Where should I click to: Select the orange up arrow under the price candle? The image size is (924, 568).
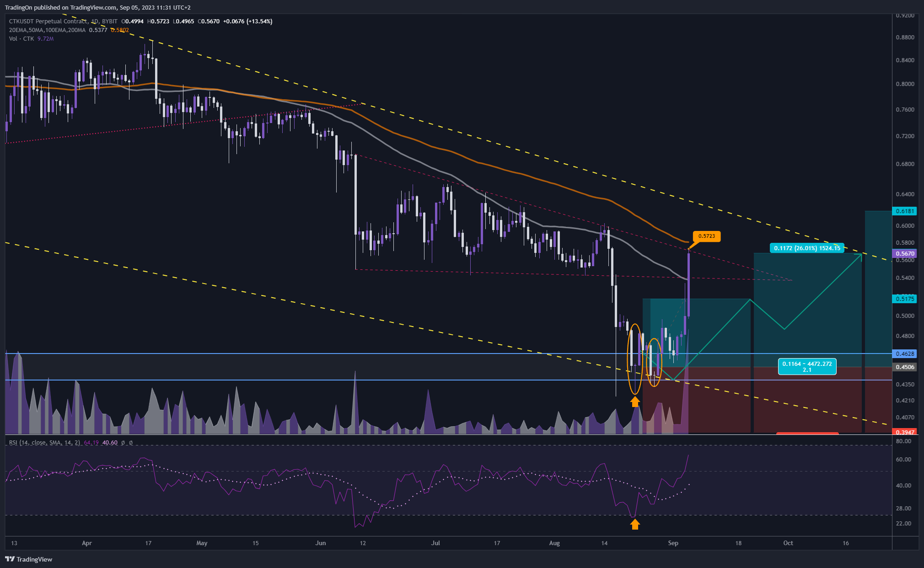coord(635,402)
